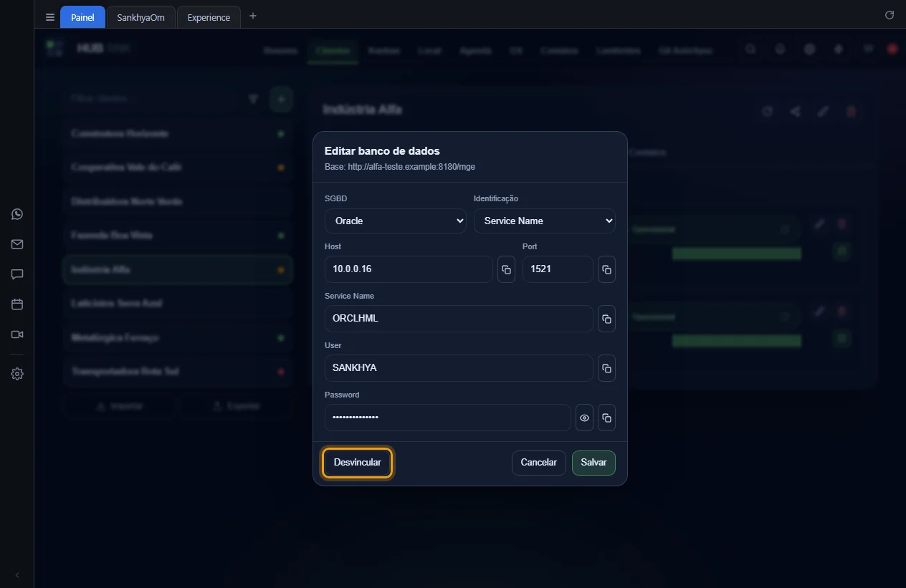
Task: Click the reload icon at top right
Action: coord(890,15)
